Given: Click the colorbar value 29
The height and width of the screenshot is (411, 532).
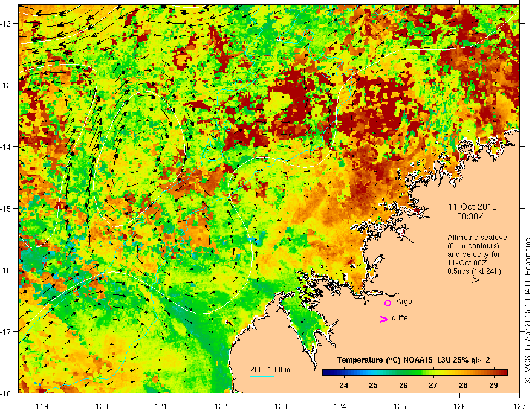Looking at the screenshot, I should pos(493,385).
